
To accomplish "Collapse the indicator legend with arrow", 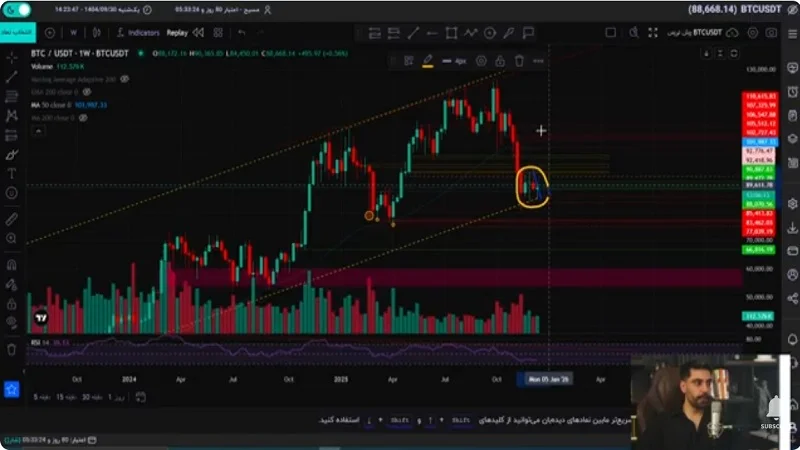I will click(x=38, y=131).
